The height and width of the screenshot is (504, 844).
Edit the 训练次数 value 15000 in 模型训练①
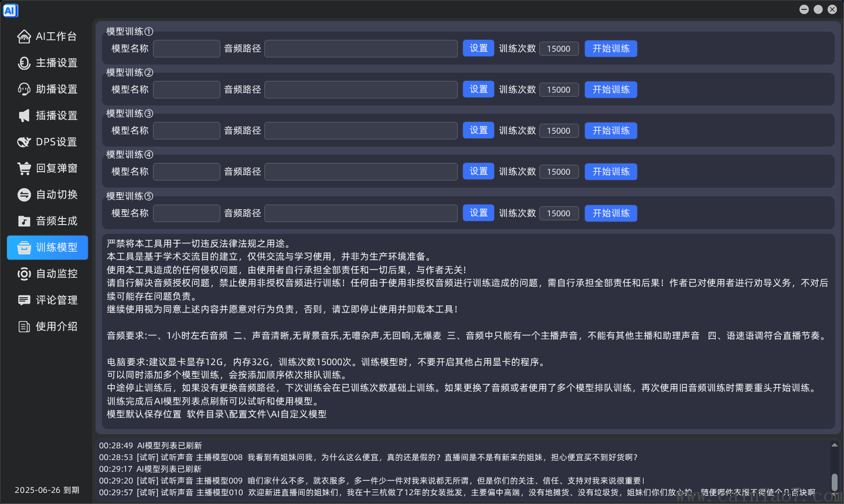pyautogui.click(x=559, y=48)
